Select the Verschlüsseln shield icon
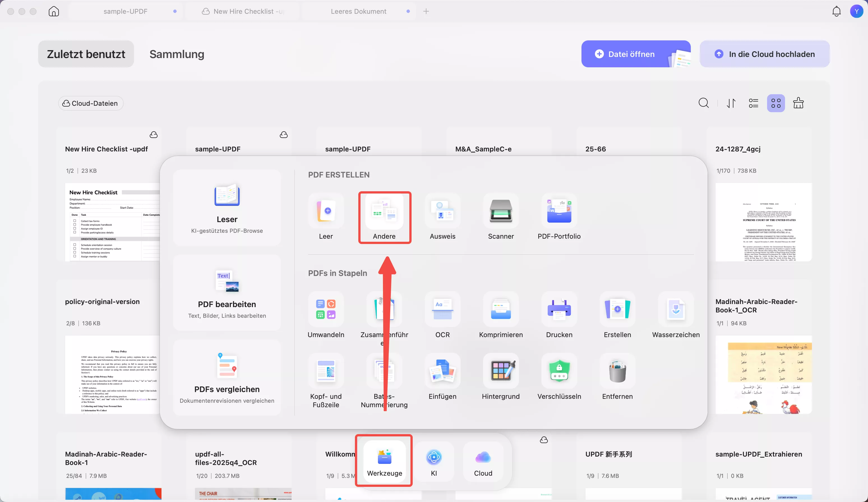 pyautogui.click(x=559, y=371)
